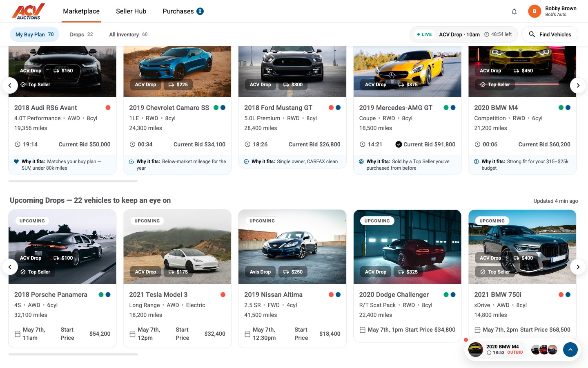The image size is (588, 368).
Task: Click the Top Seller badge on 2021 BMW 750i
Action: point(495,272)
